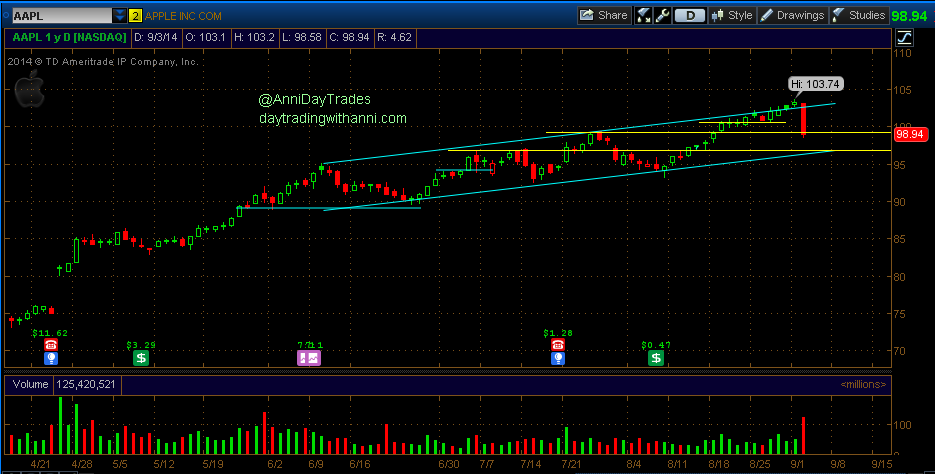Click the red 98.94 price axis label
Image resolution: width=935 pixels, height=474 pixels.
pos(911,134)
